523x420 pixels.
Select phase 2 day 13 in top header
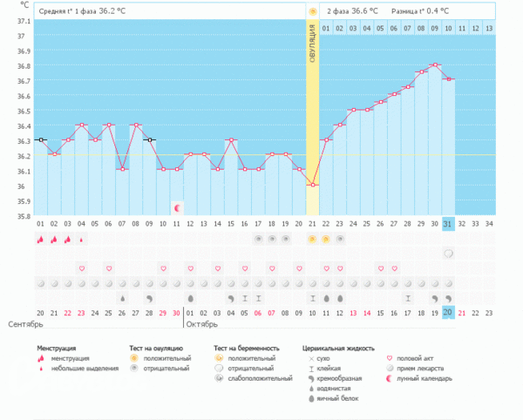[x=489, y=29]
